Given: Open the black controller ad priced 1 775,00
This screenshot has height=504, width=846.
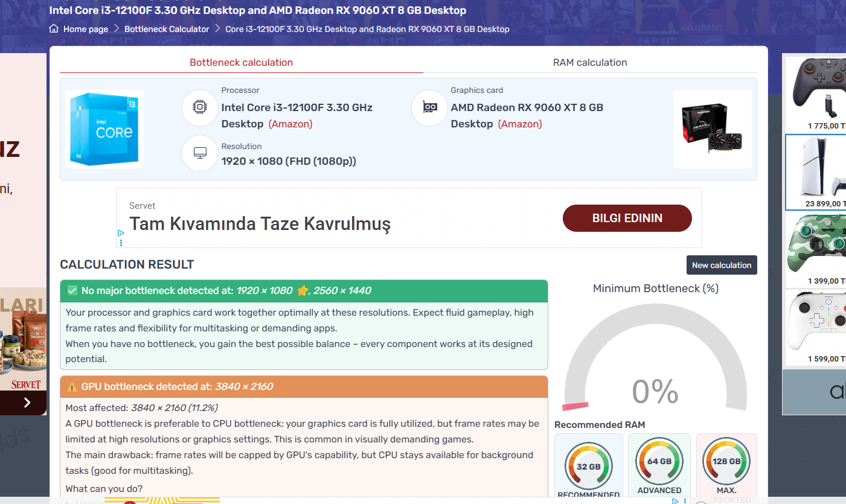Looking at the screenshot, I should (816, 94).
